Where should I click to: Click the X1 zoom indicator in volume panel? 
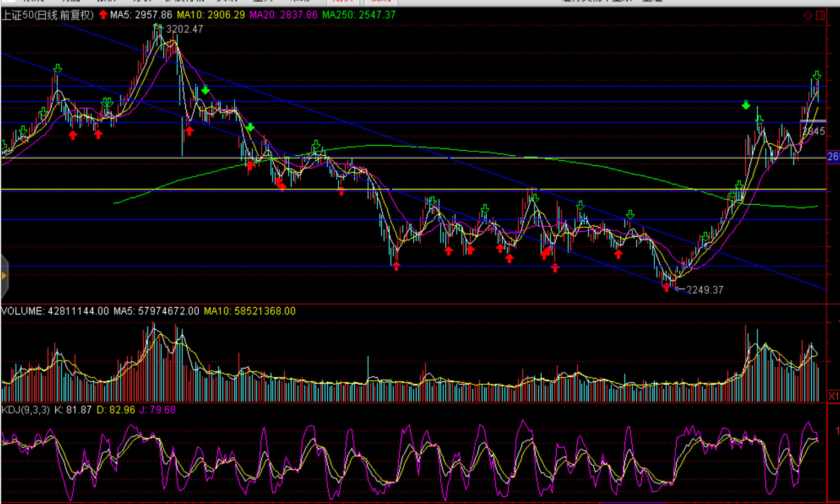tap(833, 396)
